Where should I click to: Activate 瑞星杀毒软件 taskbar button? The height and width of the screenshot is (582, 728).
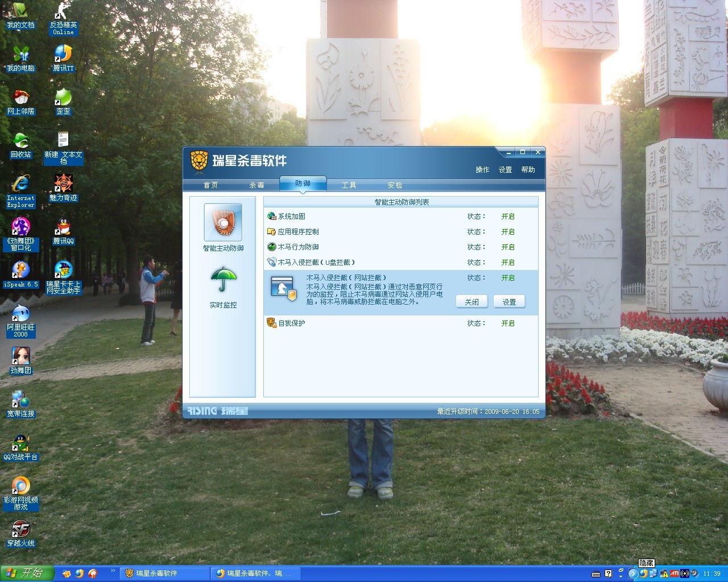click(165, 573)
